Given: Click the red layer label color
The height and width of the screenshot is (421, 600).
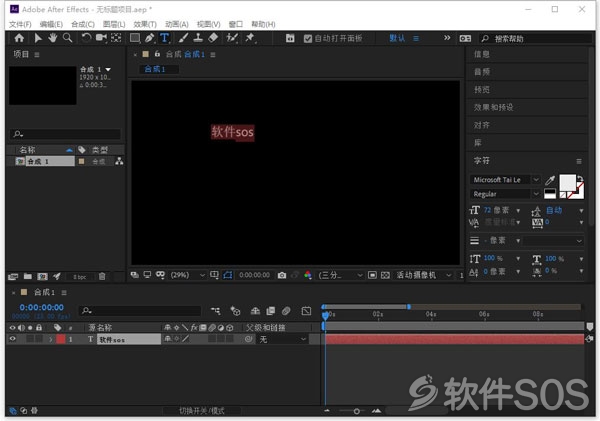Looking at the screenshot, I should (x=61, y=339).
